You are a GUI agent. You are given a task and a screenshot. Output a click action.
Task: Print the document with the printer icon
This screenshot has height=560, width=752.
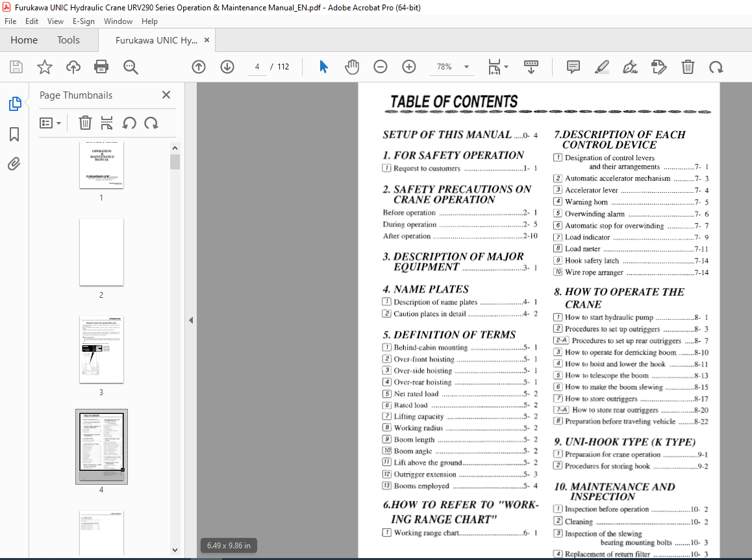click(101, 67)
